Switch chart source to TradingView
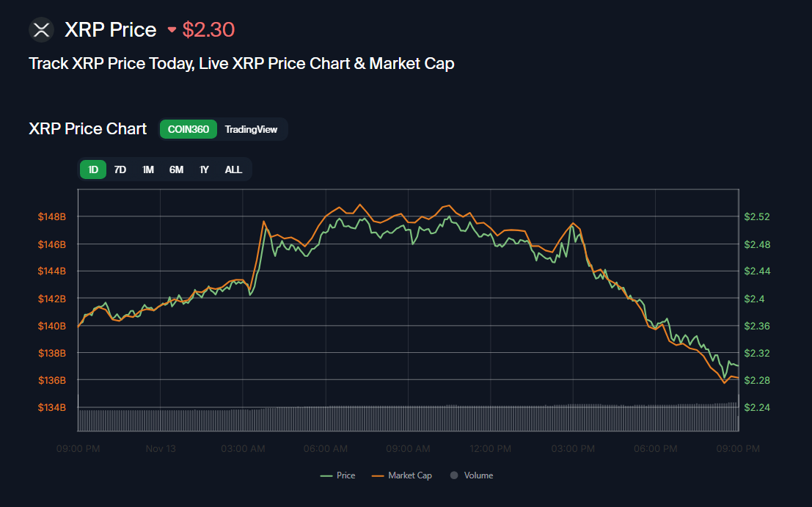 point(251,129)
